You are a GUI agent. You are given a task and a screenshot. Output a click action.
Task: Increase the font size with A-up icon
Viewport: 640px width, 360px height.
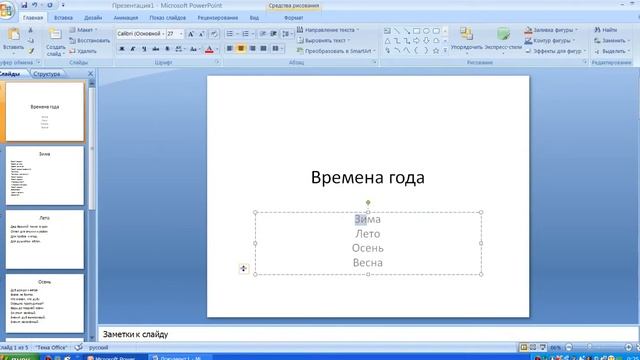click(191, 34)
